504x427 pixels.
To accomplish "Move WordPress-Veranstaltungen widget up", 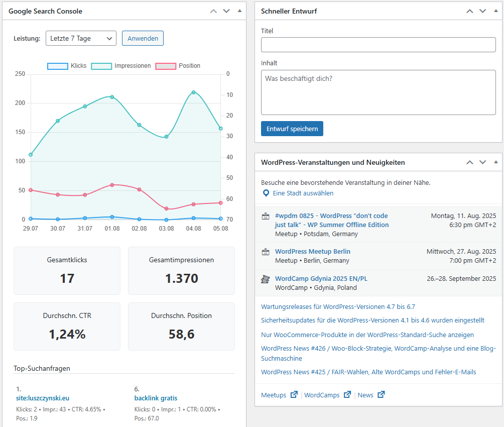I will point(470,162).
